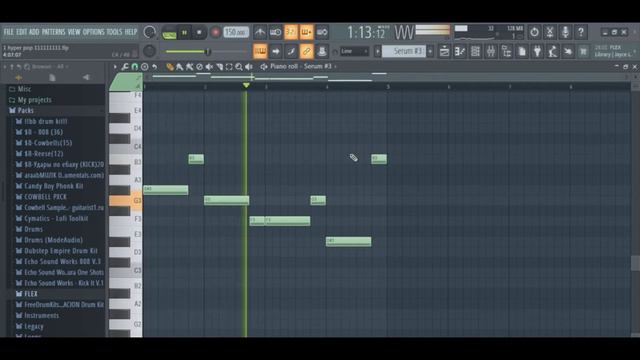Click the main volume knob near menu

[149, 32]
